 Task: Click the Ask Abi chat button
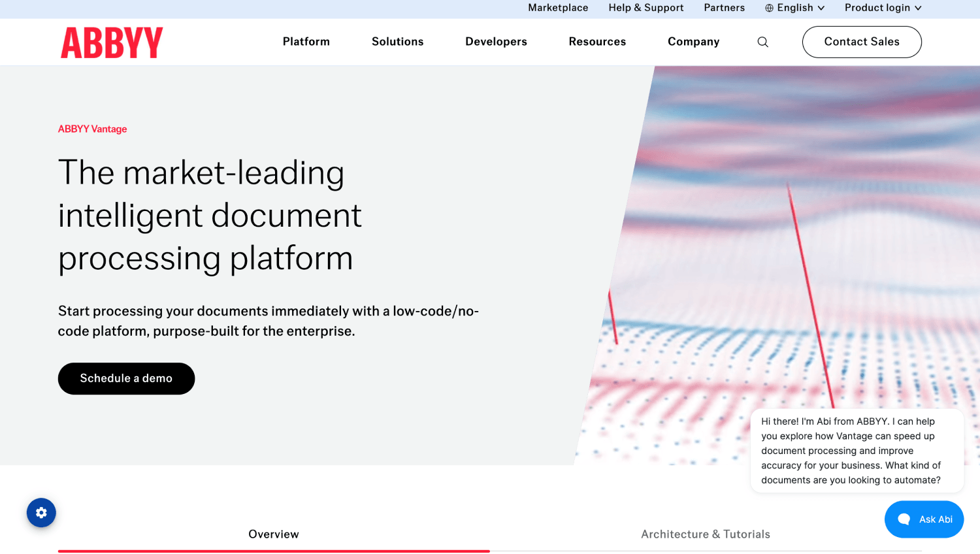coord(924,519)
